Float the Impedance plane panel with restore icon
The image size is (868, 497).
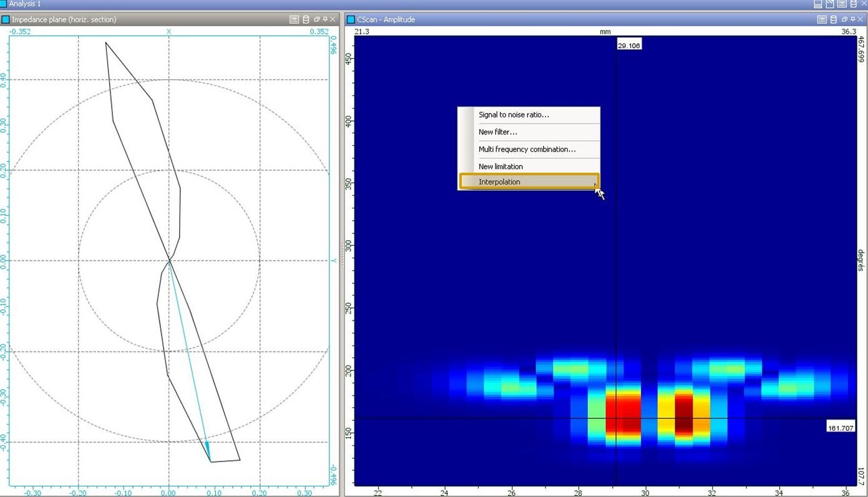(x=316, y=19)
